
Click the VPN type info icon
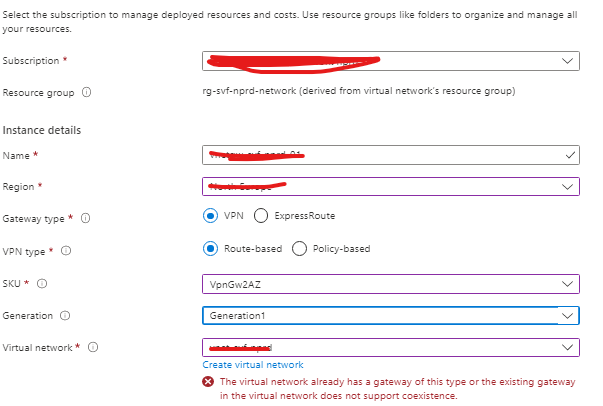tap(66, 251)
